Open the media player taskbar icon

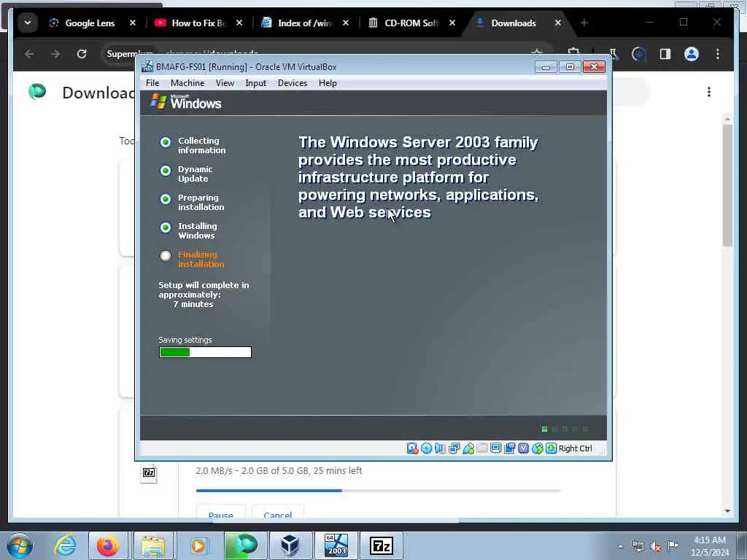coord(198,545)
